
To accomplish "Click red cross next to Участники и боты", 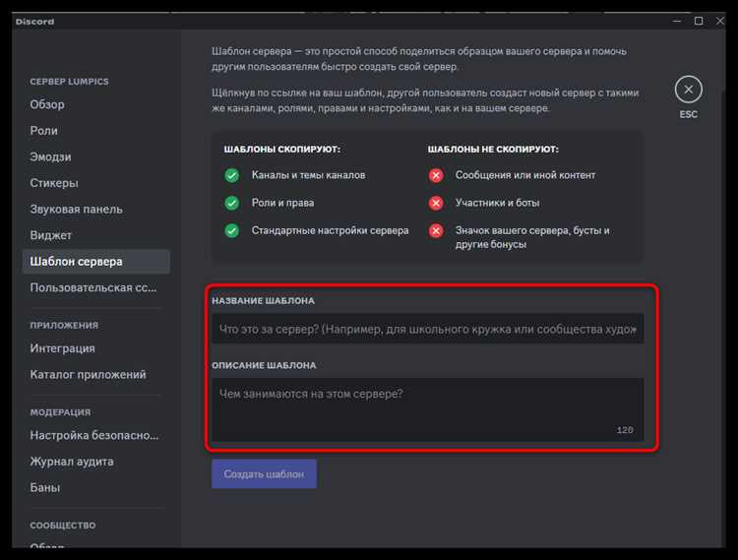I will click(x=436, y=203).
